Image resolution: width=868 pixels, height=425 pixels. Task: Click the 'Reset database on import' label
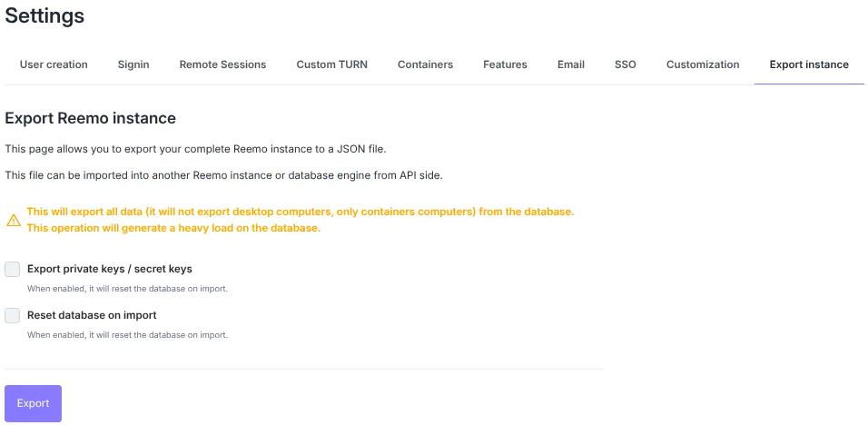(92, 315)
